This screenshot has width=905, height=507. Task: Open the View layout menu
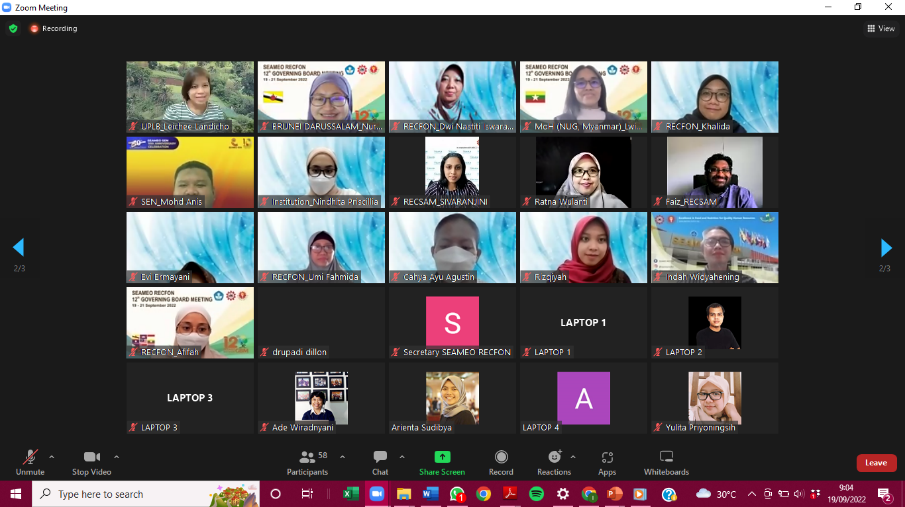tap(881, 29)
